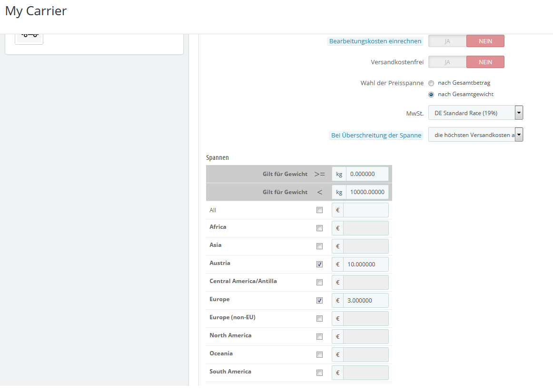Image resolution: width=553 pixels, height=392 pixels.
Task: Click the Africa price field
Action: point(365,228)
